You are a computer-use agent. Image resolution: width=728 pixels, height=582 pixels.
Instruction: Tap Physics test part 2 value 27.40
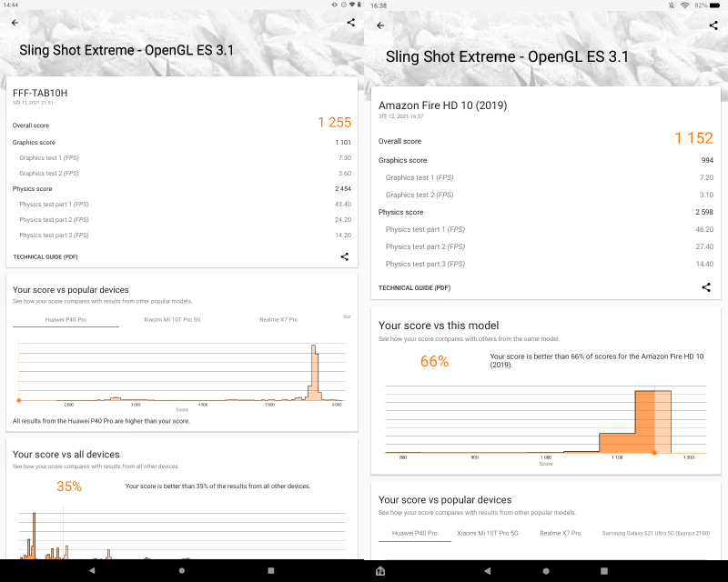(704, 247)
